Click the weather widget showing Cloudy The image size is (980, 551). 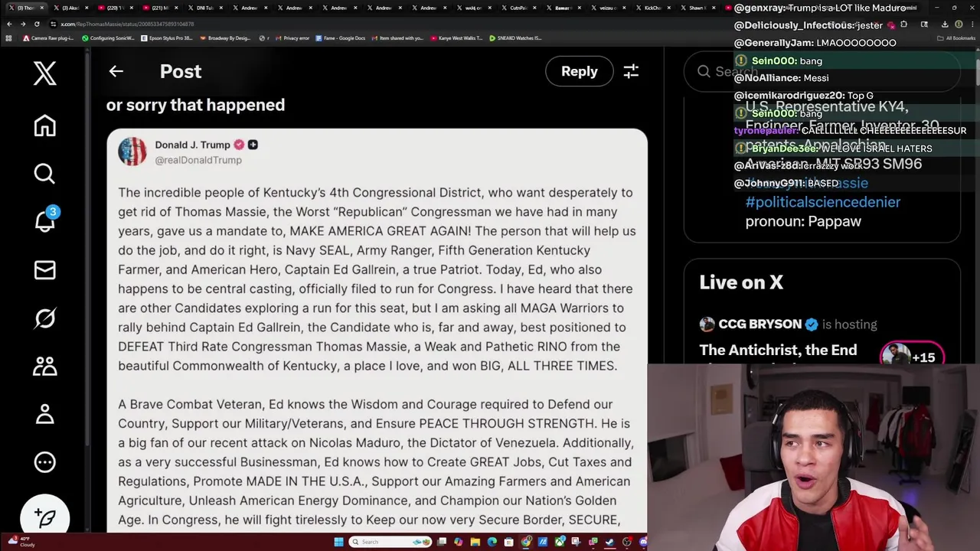pos(20,542)
